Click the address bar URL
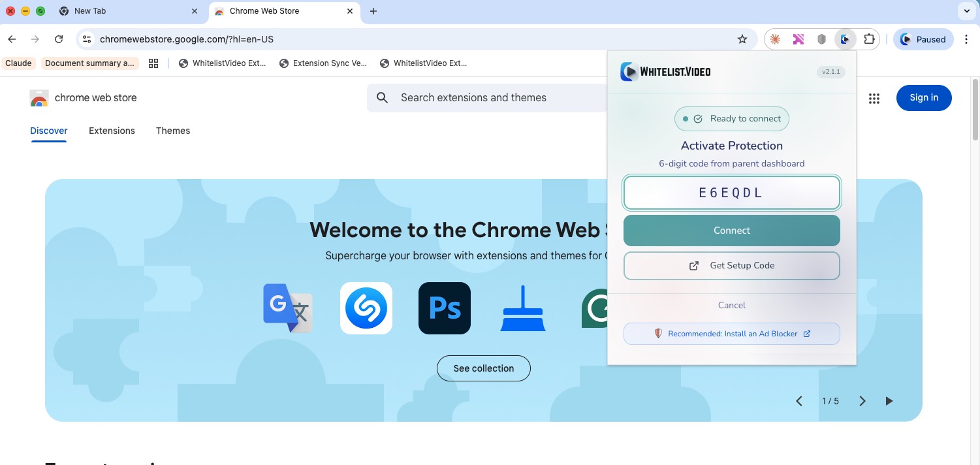 (x=187, y=39)
